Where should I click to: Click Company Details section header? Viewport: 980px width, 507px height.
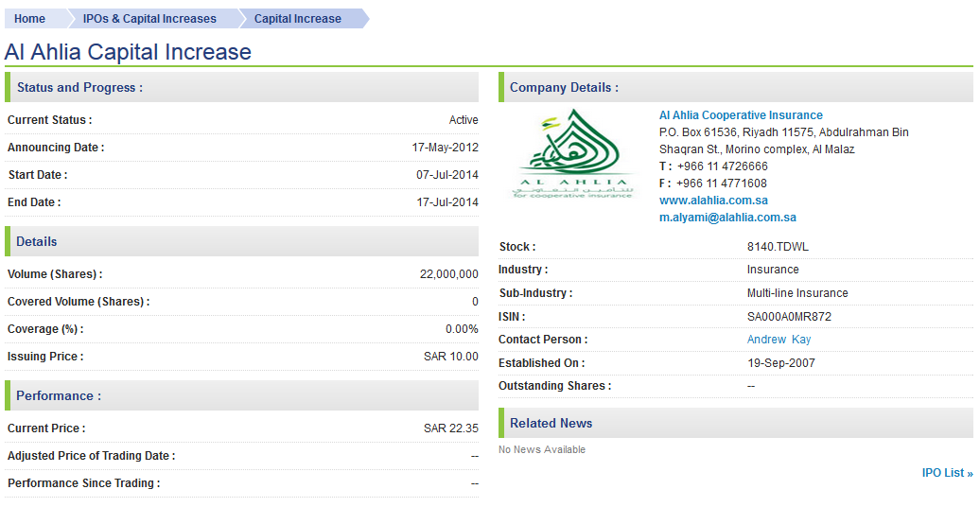[736, 88]
